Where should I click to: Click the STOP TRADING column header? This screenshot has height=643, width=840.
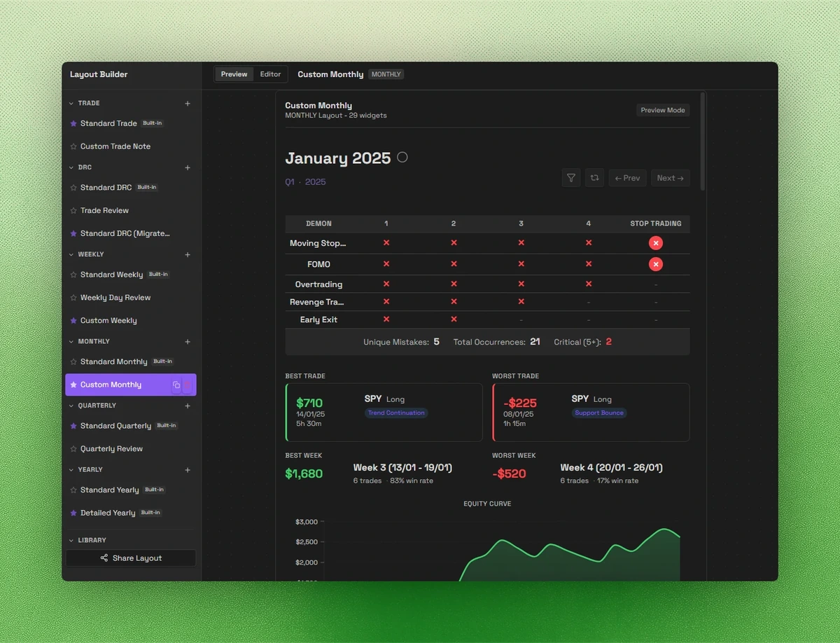655,223
